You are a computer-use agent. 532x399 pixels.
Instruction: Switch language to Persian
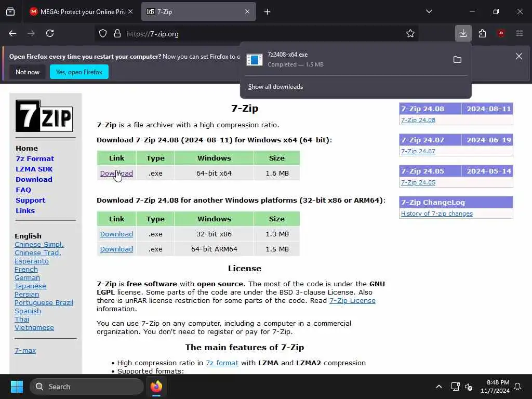pos(27,295)
